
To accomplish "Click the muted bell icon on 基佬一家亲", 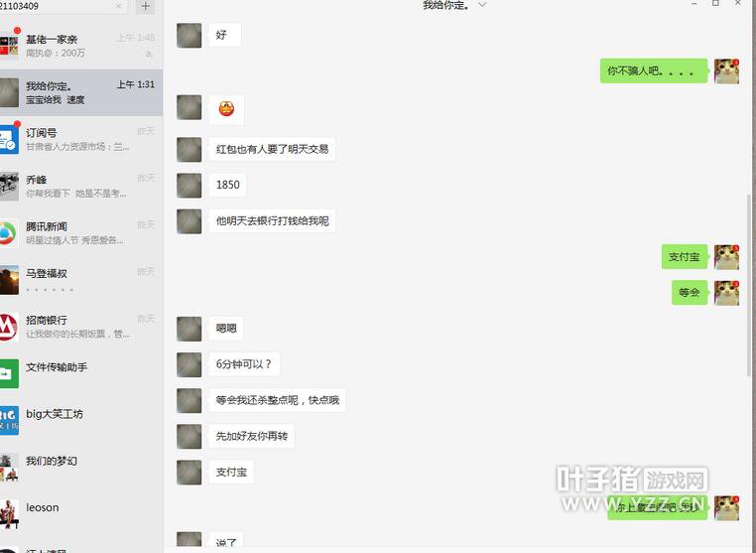I will point(149,54).
